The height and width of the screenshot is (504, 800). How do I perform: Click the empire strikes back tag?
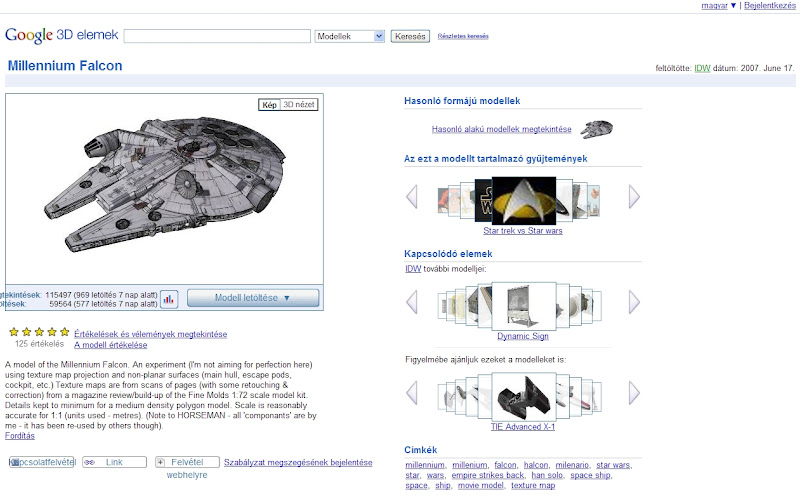pos(488,475)
